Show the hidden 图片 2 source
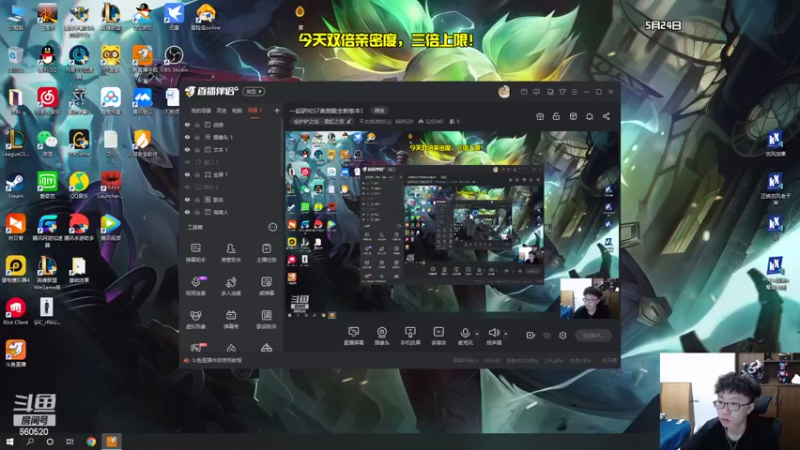This screenshot has height=450, width=800. pyautogui.click(x=187, y=187)
